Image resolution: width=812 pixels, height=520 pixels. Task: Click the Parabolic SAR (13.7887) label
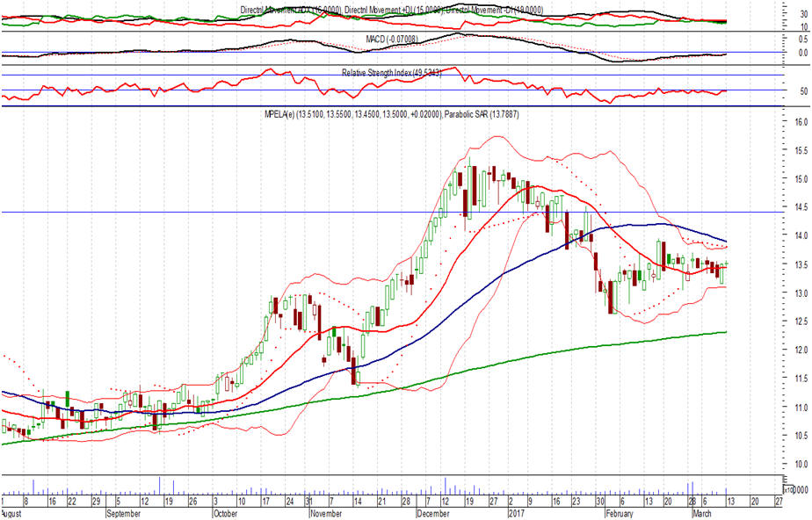(482, 115)
